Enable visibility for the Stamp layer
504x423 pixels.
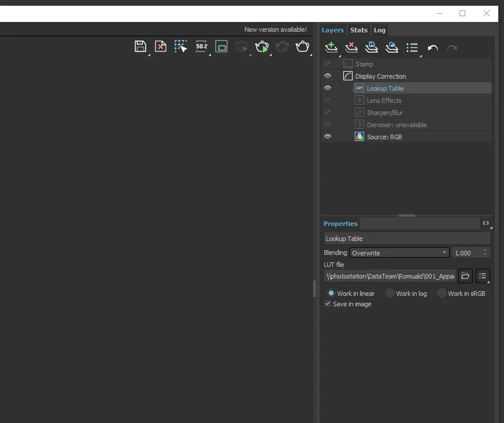pyautogui.click(x=328, y=64)
